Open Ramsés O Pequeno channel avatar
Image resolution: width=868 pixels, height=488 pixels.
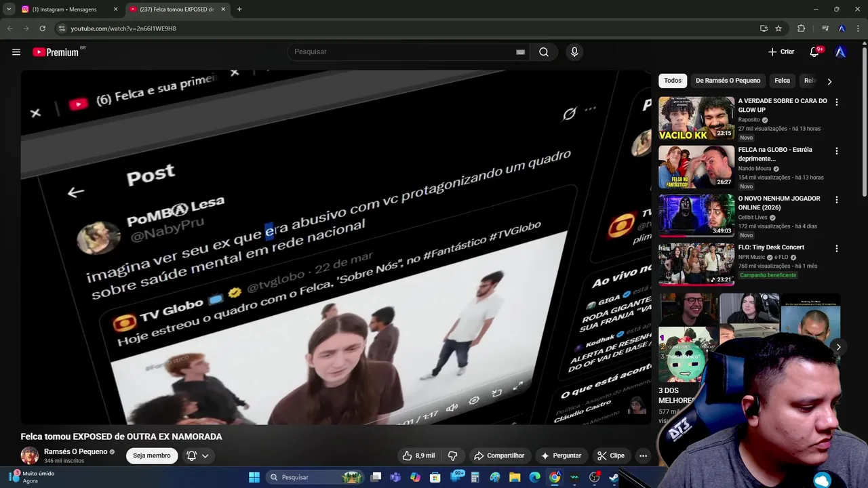pos(30,455)
